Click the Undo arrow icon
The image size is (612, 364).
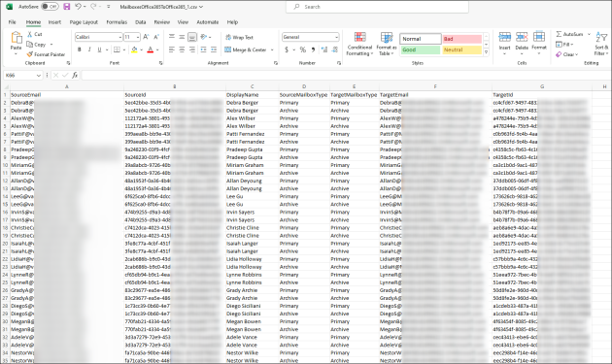(78, 6)
